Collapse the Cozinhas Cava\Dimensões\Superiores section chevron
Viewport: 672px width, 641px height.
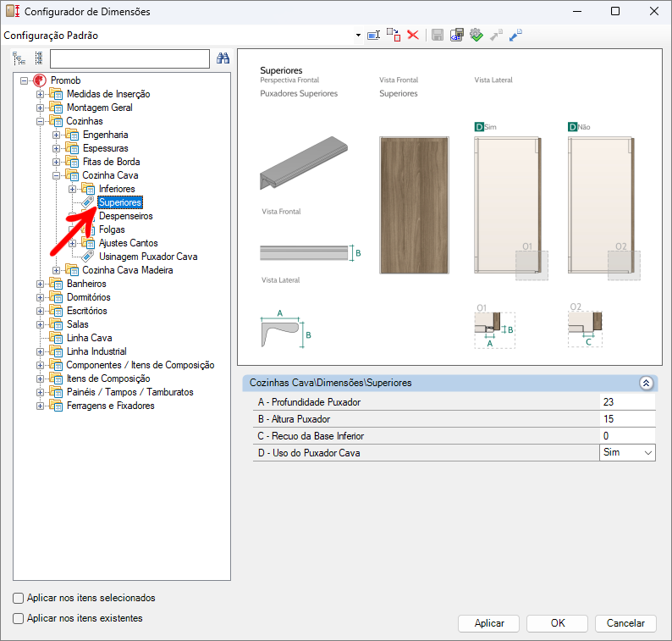point(647,383)
